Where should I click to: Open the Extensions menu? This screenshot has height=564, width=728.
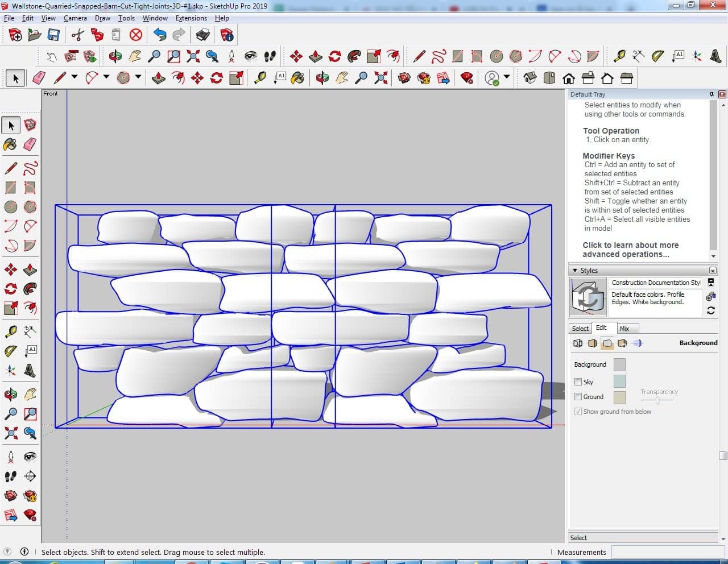[191, 18]
